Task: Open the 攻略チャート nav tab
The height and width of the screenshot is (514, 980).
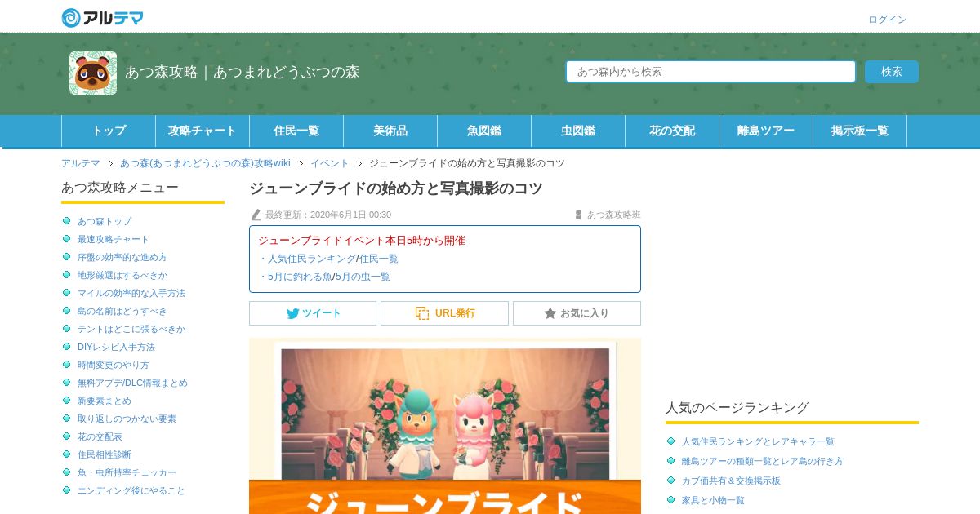Action: click(x=203, y=131)
